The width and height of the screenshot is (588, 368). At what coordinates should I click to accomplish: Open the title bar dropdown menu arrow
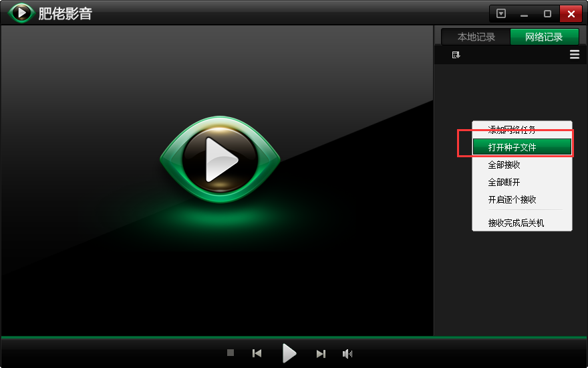pos(501,14)
